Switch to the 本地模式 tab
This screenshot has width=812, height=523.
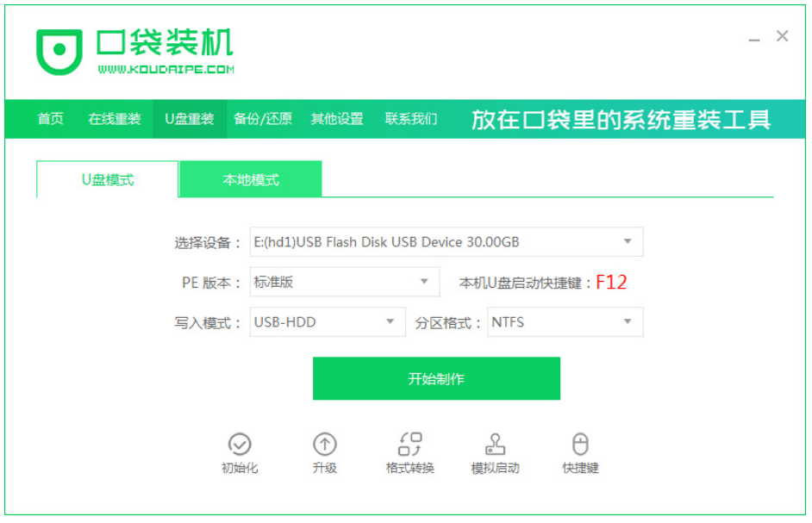pos(251,179)
